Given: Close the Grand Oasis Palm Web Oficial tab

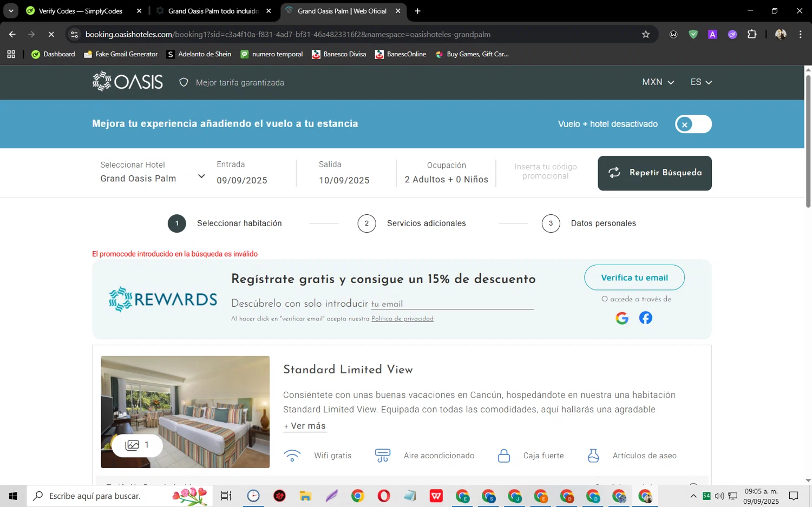Looking at the screenshot, I should tap(398, 11).
